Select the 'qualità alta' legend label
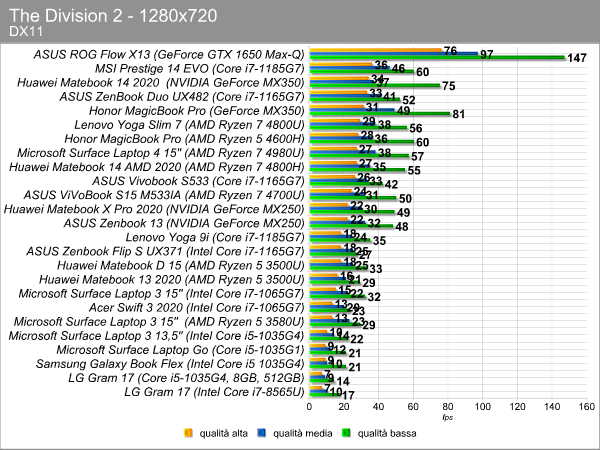 tap(223, 433)
